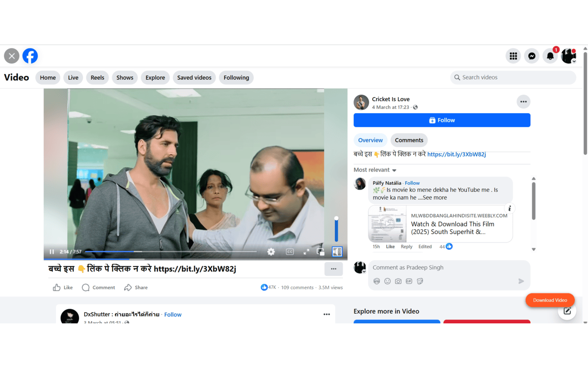View the 44 likes on comment
Screen dimensions: 588x368
446,247
